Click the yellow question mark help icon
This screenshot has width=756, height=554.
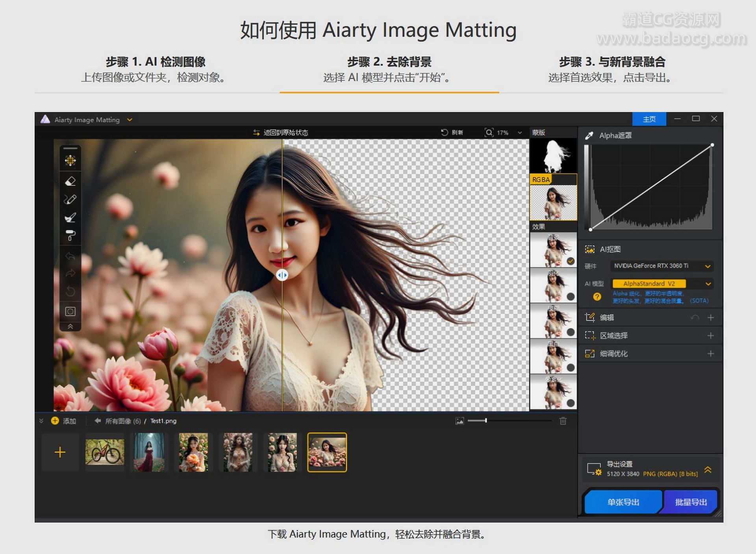tap(597, 297)
